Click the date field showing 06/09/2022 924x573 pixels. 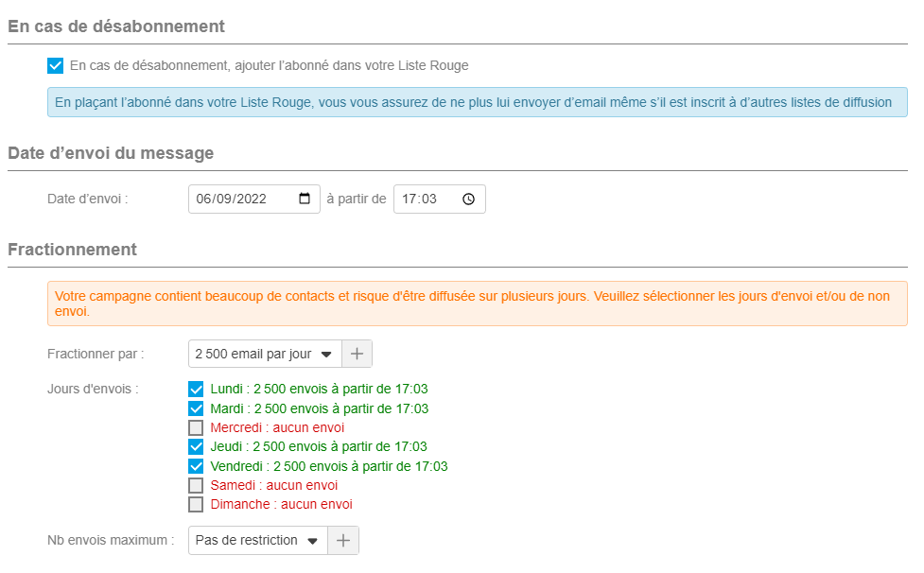coord(254,200)
